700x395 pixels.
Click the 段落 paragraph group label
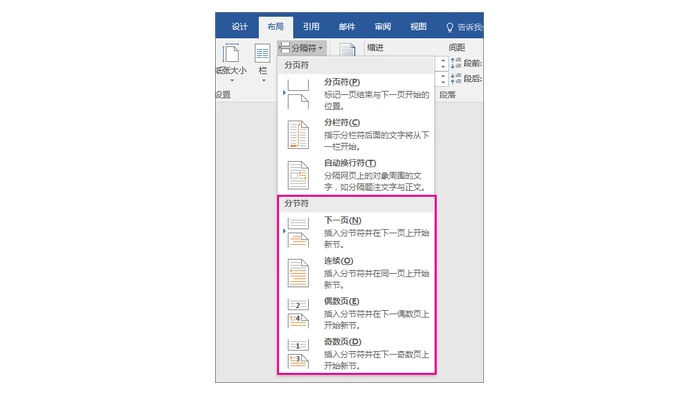(x=447, y=95)
